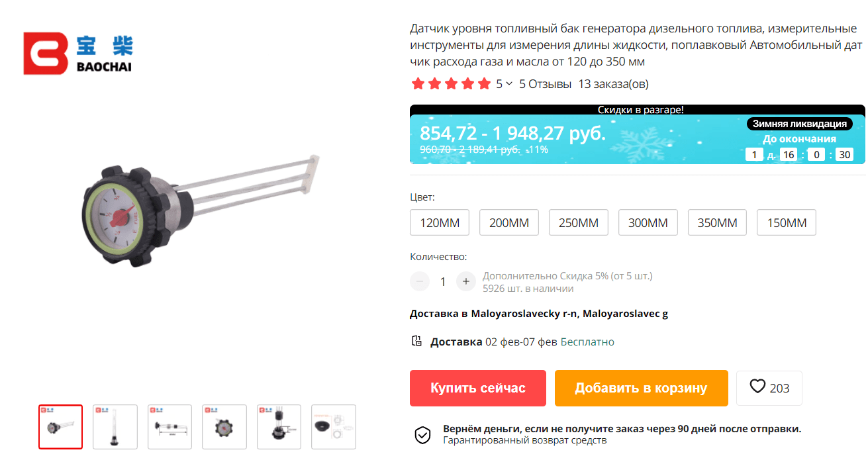Pick the 150MM variant
The image size is (868, 464).
pos(787,222)
